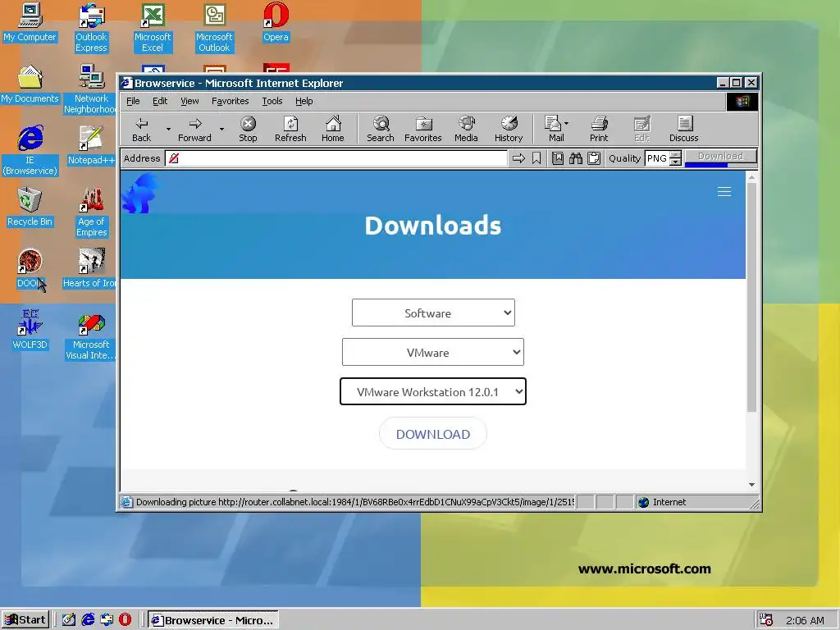
Task: Open the Start menu
Action: coord(25,620)
